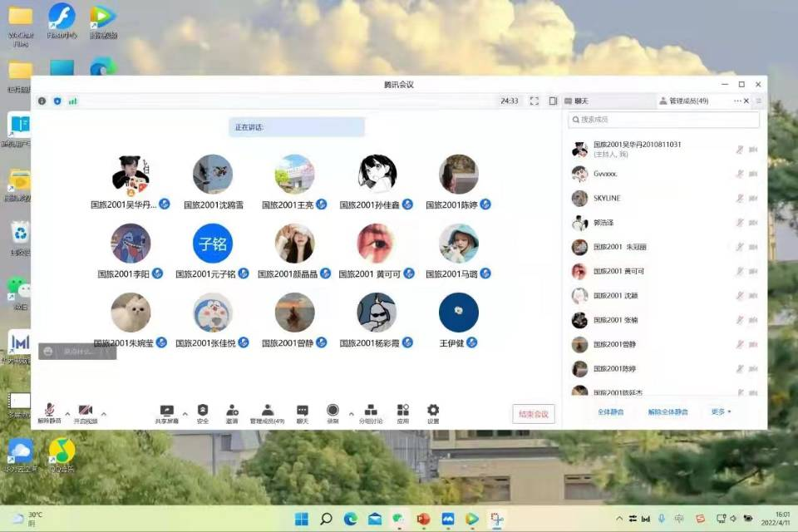Toggle 解除静音 microphone button
This screenshot has width=798, height=532.
point(50,411)
